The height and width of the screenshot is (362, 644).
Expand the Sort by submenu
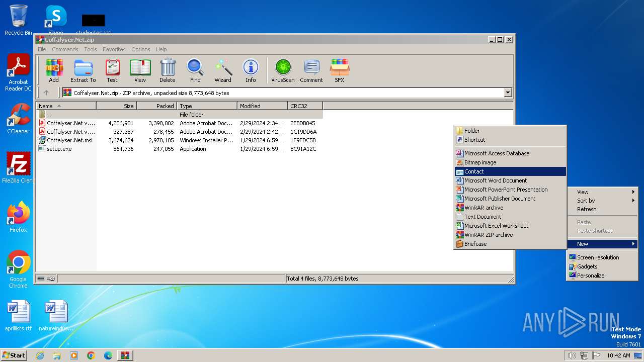click(x=602, y=201)
